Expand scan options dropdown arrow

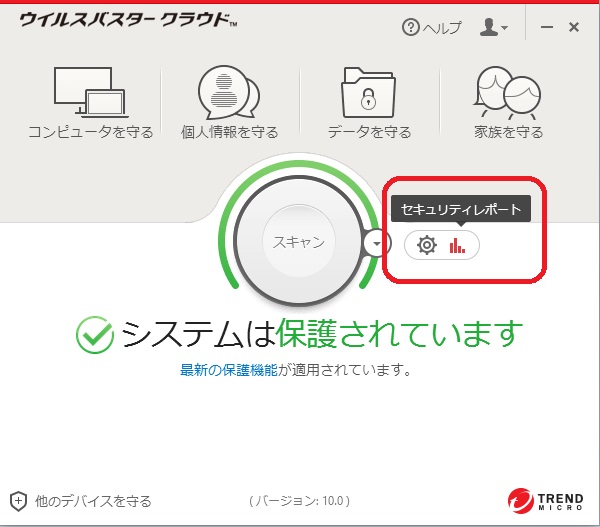click(x=377, y=243)
